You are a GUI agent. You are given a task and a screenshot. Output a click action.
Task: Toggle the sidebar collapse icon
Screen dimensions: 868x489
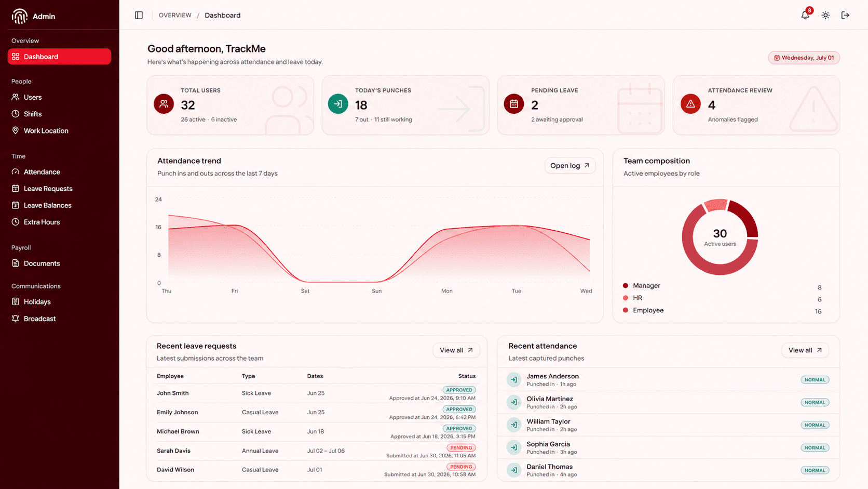pos(139,15)
